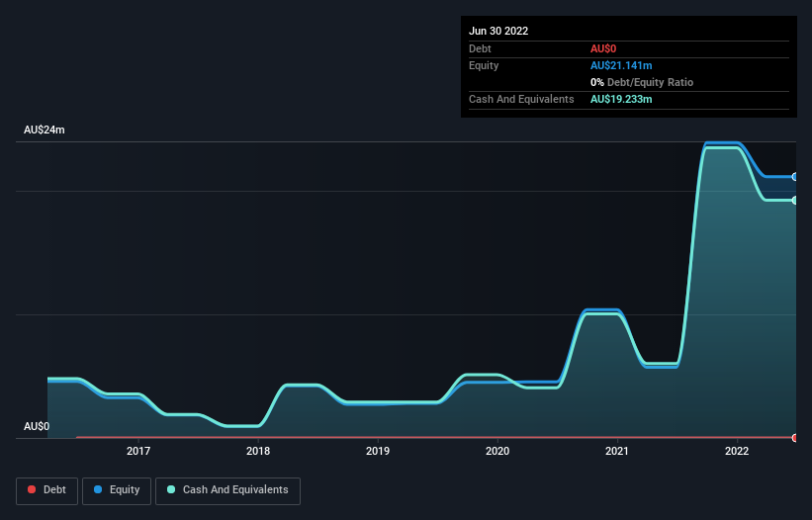Click the 2020 x-axis label
Image resolution: width=812 pixels, height=520 pixels.
click(x=497, y=451)
